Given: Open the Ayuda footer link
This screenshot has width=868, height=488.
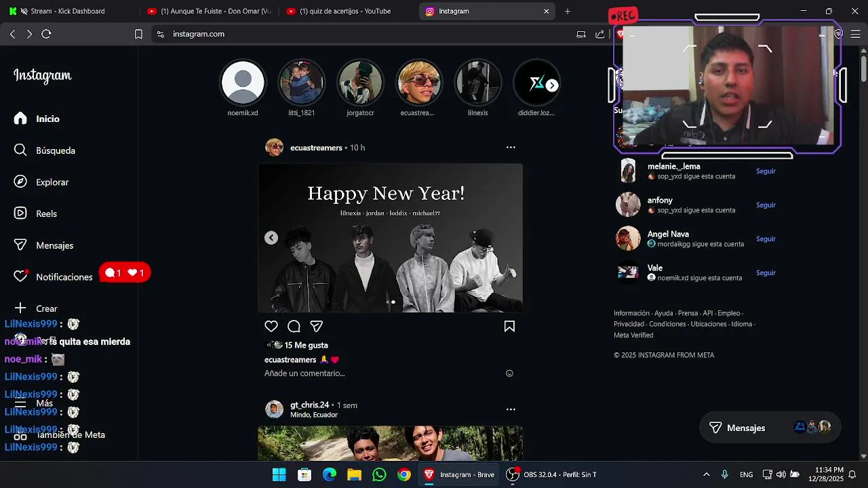Looking at the screenshot, I should [x=663, y=313].
